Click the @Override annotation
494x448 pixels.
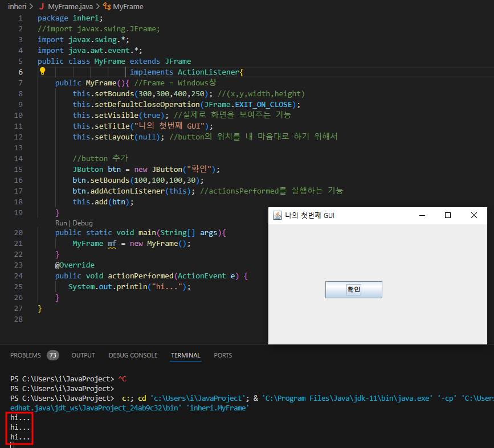(x=75, y=265)
